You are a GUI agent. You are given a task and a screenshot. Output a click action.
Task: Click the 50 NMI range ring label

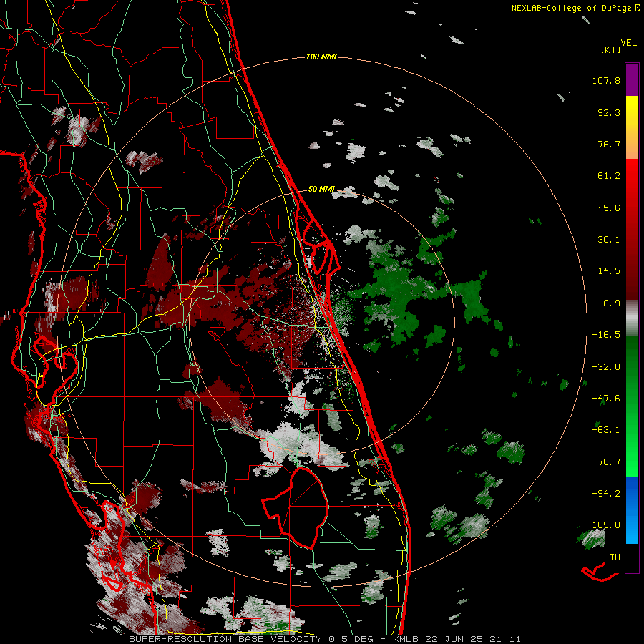pos(321,190)
